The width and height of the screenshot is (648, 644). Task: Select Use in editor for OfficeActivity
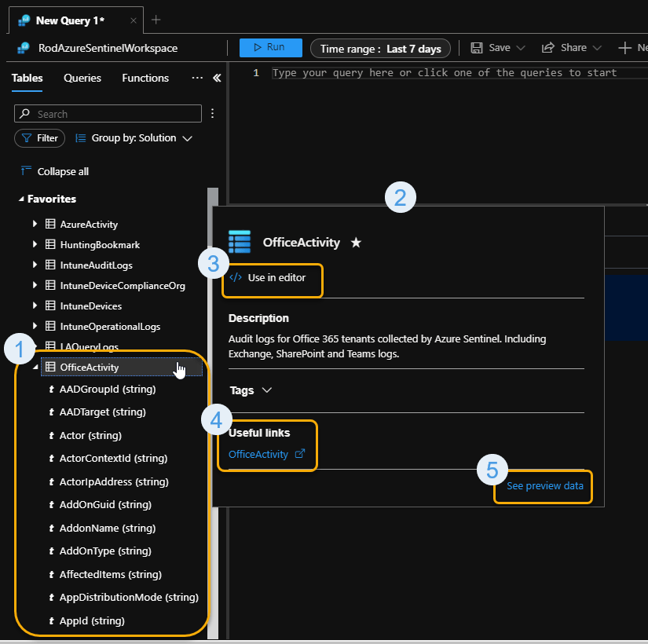click(273, 277)
